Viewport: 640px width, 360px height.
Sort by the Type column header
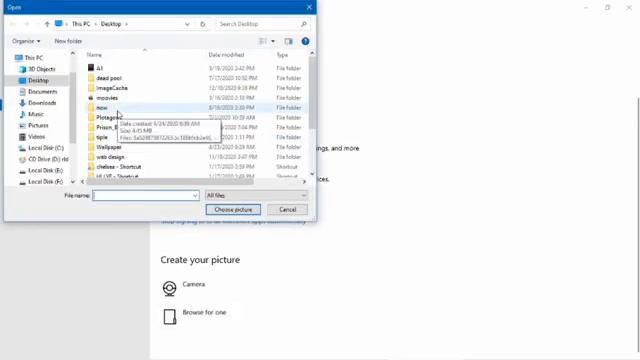tap(282, 55)
